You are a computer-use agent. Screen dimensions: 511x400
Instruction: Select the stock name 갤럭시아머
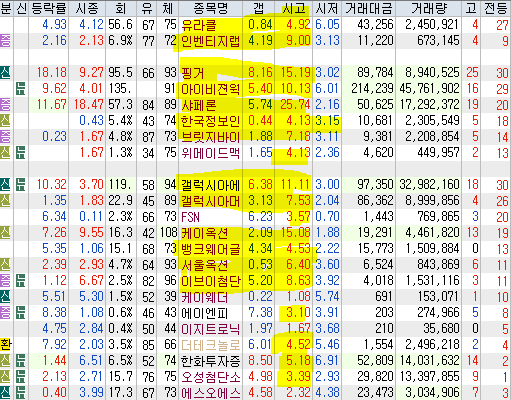(210, 201)
